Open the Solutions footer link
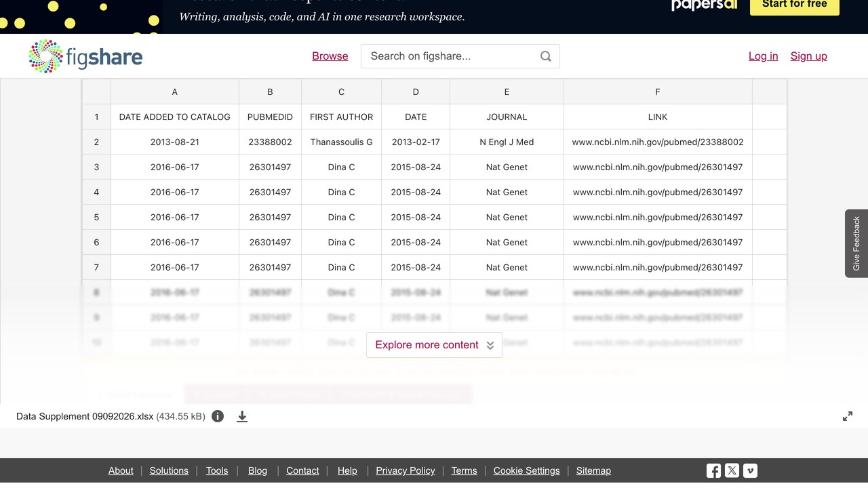Viewport: 868px width, 488px height. click(x=169, y=470)
